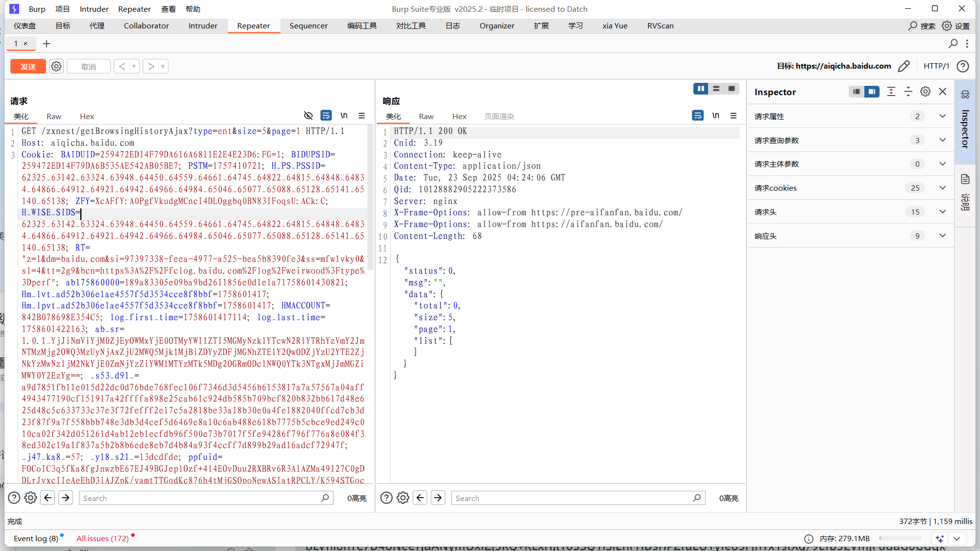Image resolution: width=980 pixels, height=551 pixels.
Task: Switch to the Sequencer tab
Action: click(x=308, y=26)
